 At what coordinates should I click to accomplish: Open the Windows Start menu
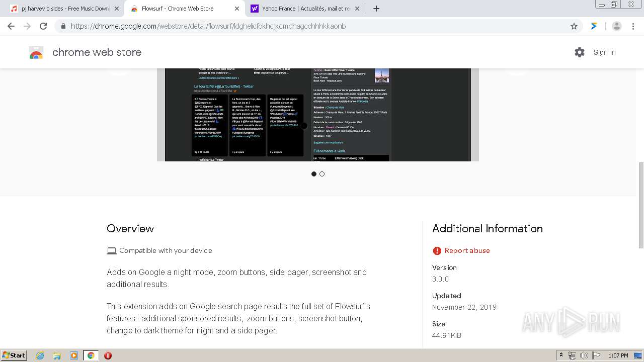coord(14,355)
